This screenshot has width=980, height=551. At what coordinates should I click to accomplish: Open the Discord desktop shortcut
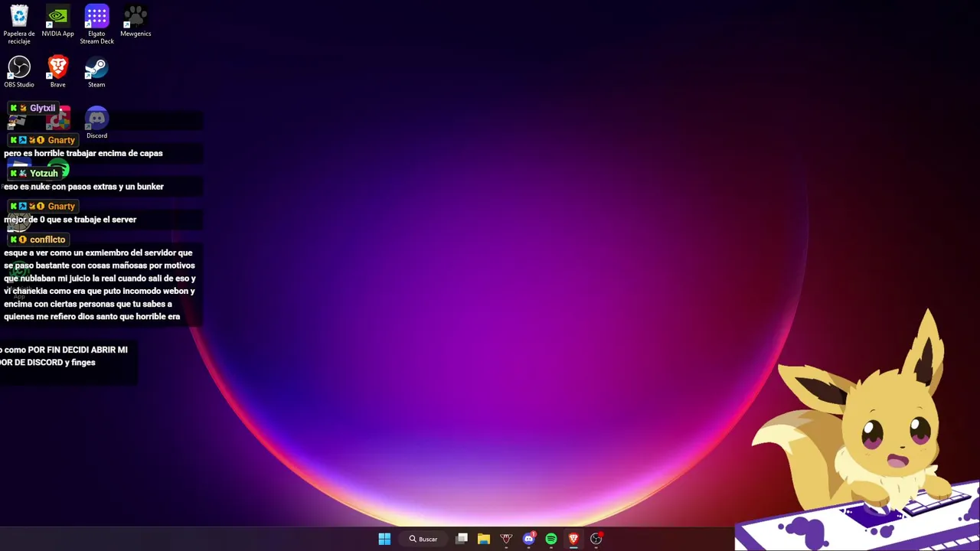coord(96,123)
